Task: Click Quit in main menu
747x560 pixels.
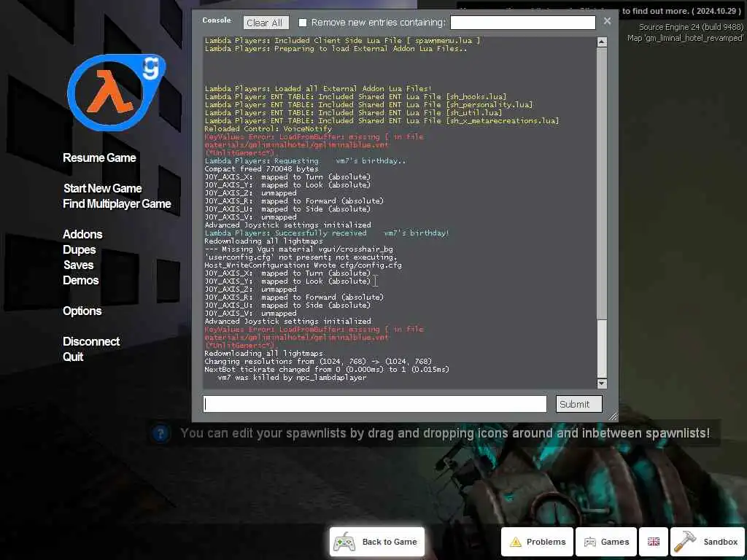Action: (x=73, y=357)
